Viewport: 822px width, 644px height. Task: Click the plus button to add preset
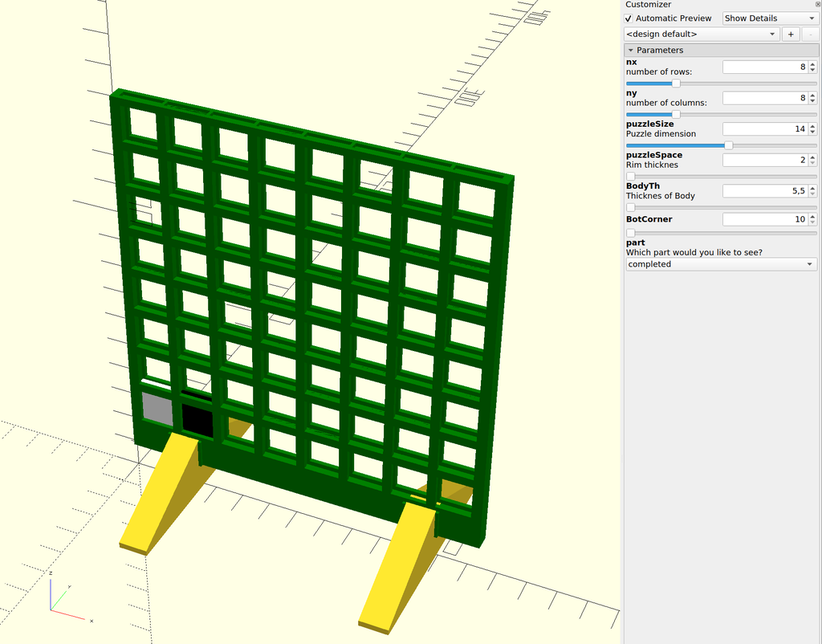pos(790,35)
